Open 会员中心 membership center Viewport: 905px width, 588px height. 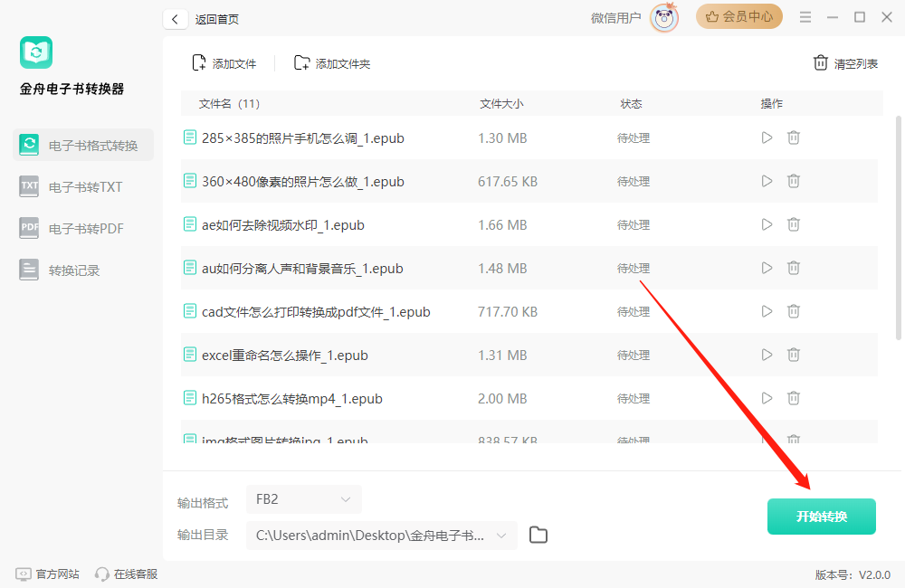click(738, 16)
